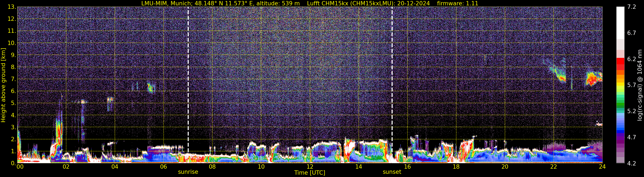Click the x-axis tick label '10'
This screenshot has height=177, width=644.
click(261, 167)
